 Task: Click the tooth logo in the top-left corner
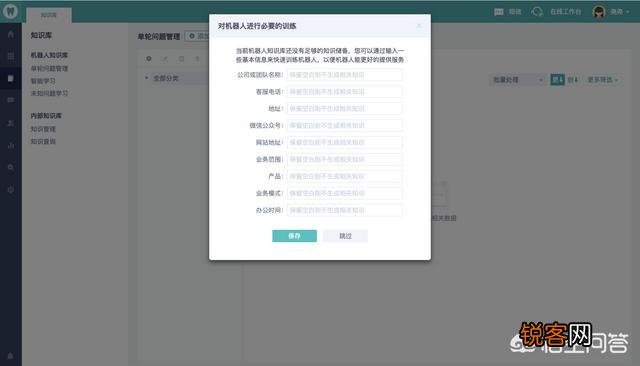tap(11, 11)
